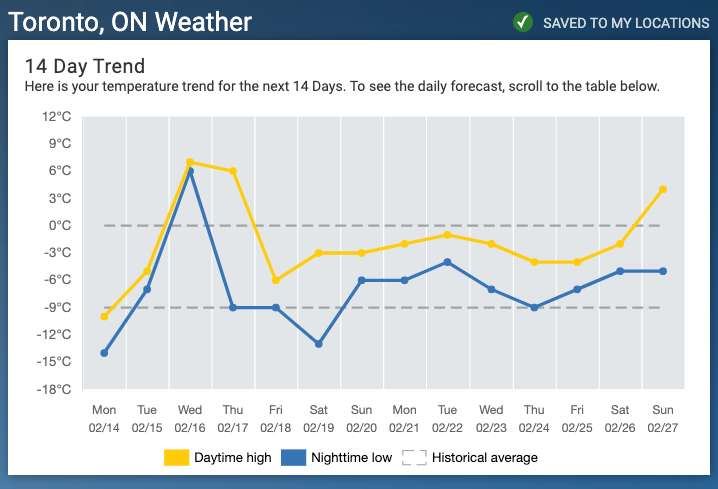Click the Nighttime low legend label

coord(351,457)
